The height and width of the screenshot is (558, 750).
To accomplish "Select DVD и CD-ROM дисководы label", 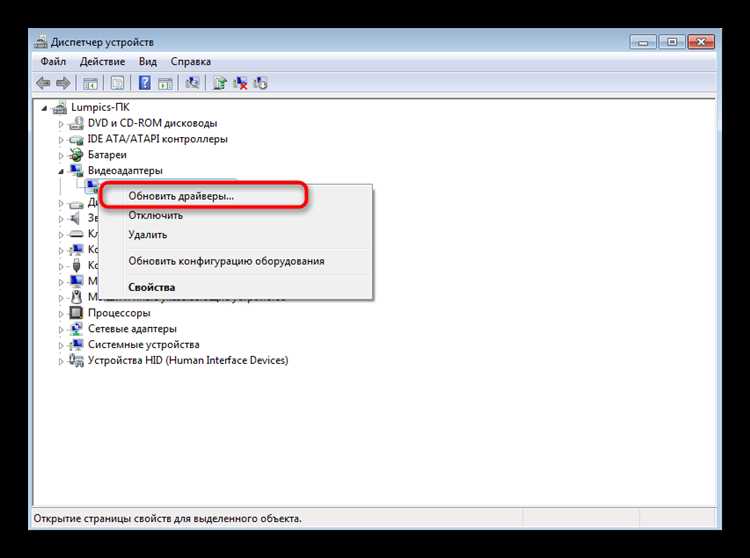I will [x=153, y=123].
